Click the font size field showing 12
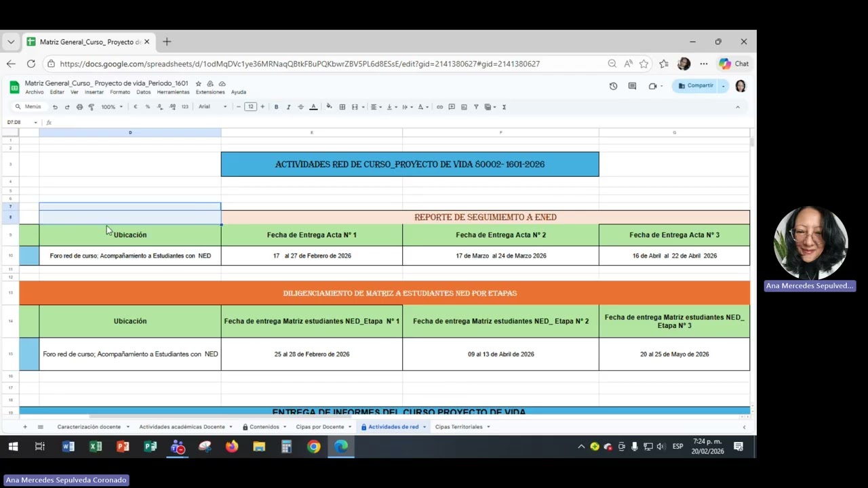The image size is (868, 488). tap(251, 107)
